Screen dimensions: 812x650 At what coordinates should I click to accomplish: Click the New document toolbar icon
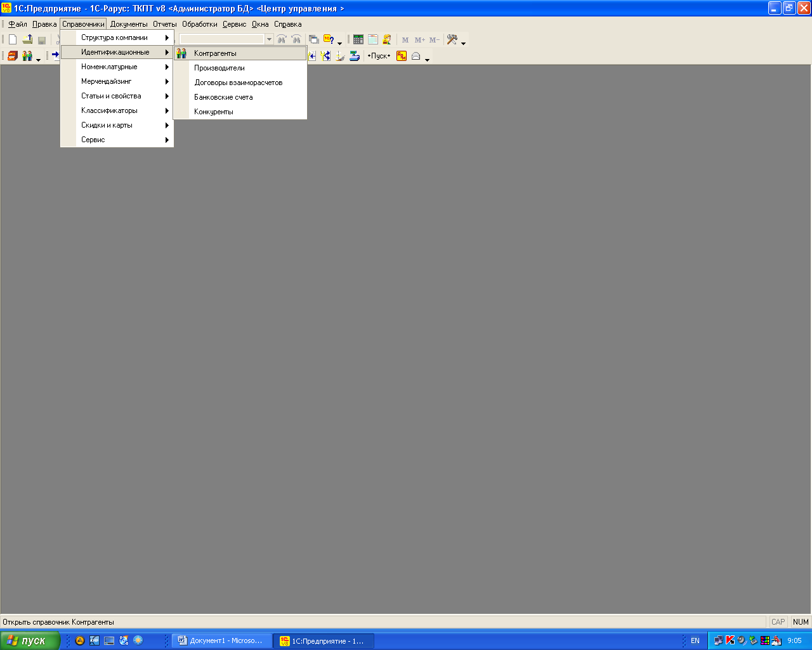pos(13,39)
